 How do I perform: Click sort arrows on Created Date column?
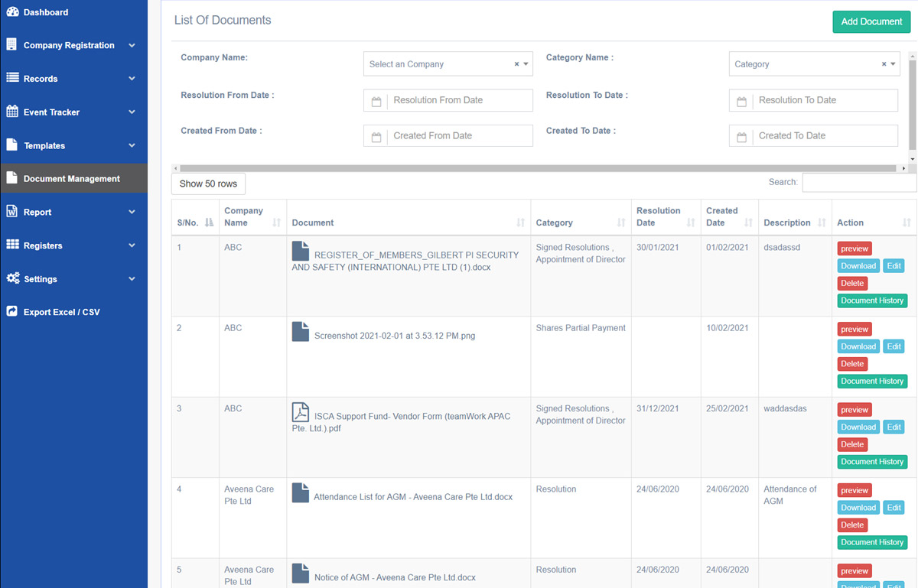(x=747, y=223)
